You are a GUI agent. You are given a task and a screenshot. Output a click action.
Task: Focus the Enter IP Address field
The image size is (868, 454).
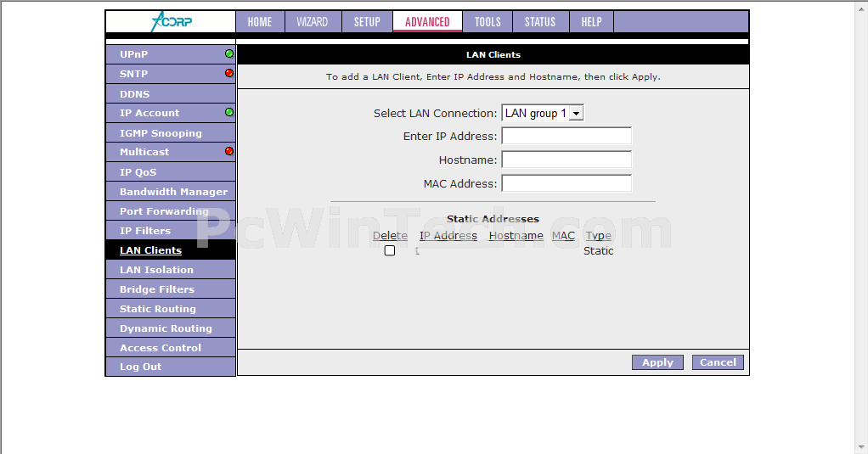click(x=566, y=136)
